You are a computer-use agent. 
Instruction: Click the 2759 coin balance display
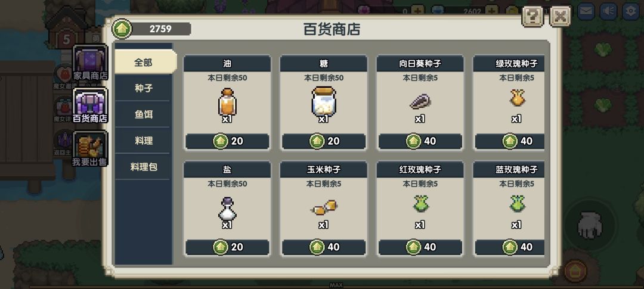coord(152,29)
